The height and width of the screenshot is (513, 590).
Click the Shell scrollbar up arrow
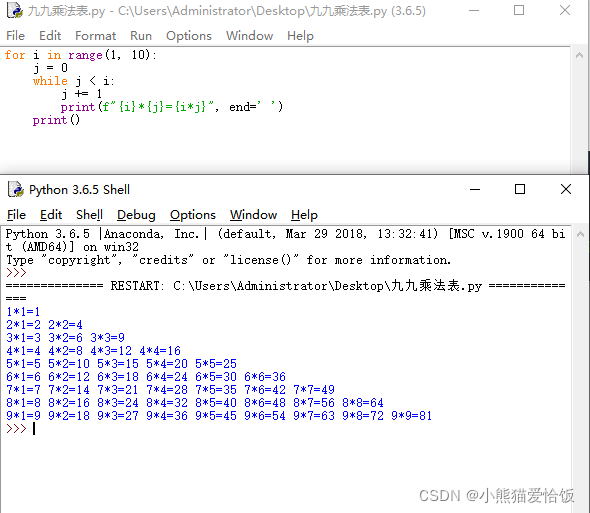pos(580,234)
